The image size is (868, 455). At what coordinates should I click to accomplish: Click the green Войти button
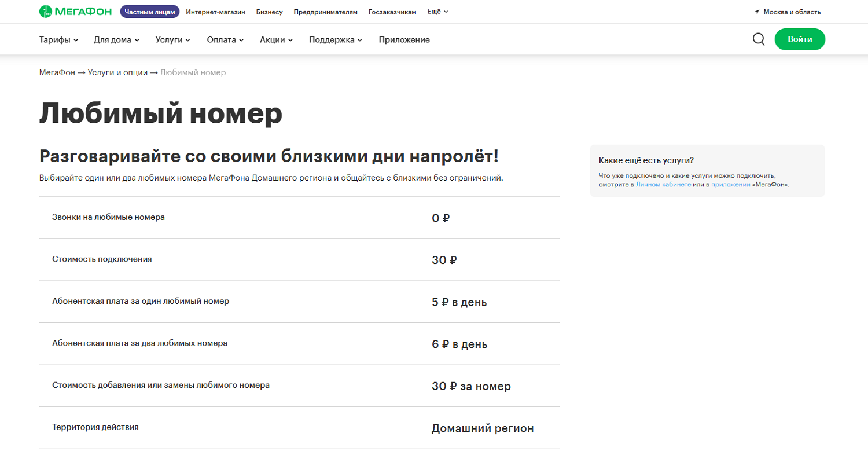pyautogui.click(x=800, y=39)
